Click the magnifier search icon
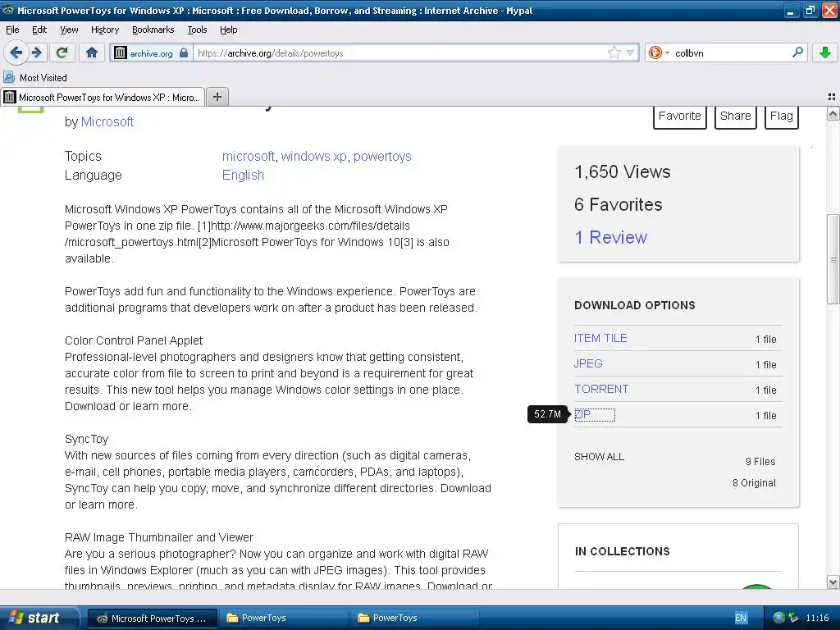840x630 pixels. point(797,52)
